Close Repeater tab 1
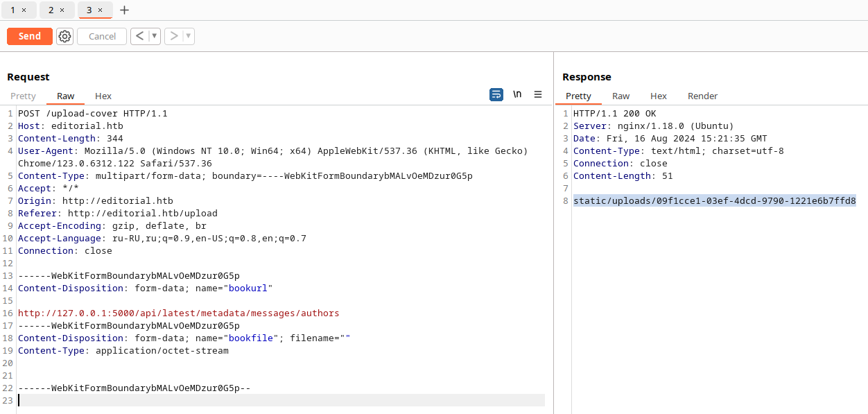Image resolution: width=868 pixels, height=414 pixels. 24,10
